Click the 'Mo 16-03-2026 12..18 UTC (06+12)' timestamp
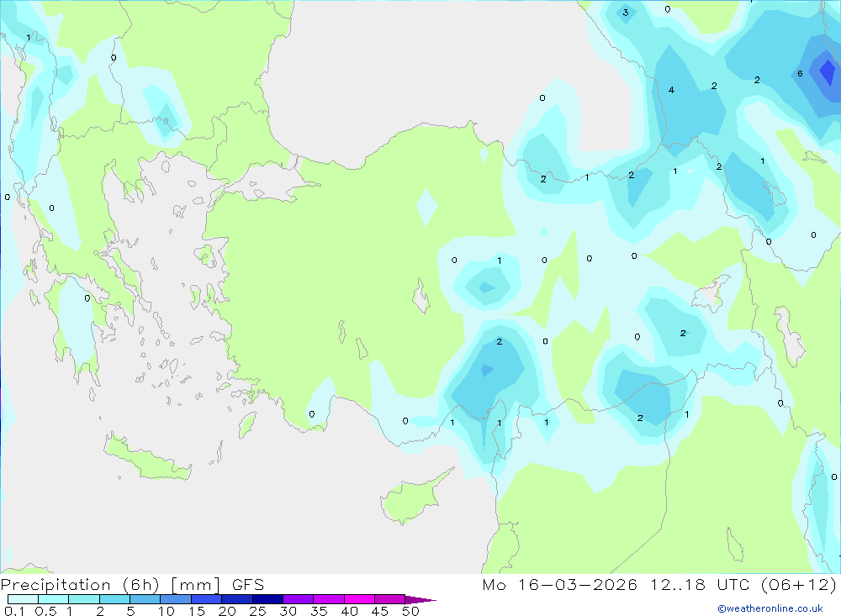841x616 pixels. [x=659, y=585]
